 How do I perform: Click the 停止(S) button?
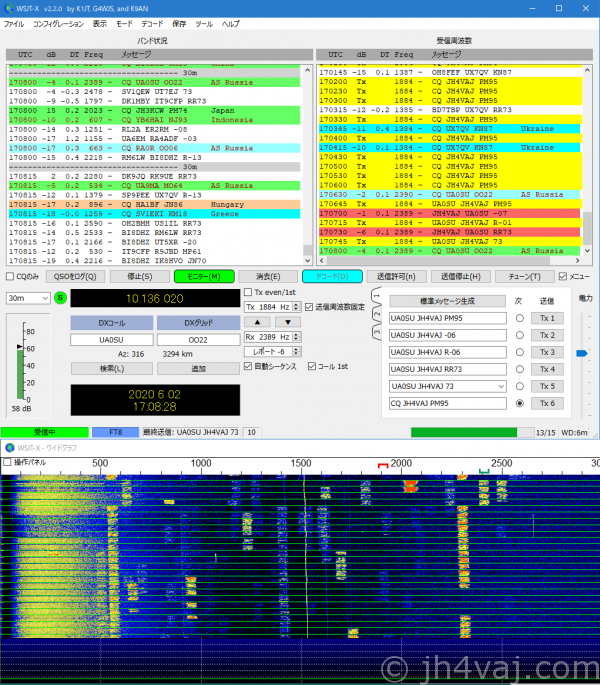tap(140, 277)
